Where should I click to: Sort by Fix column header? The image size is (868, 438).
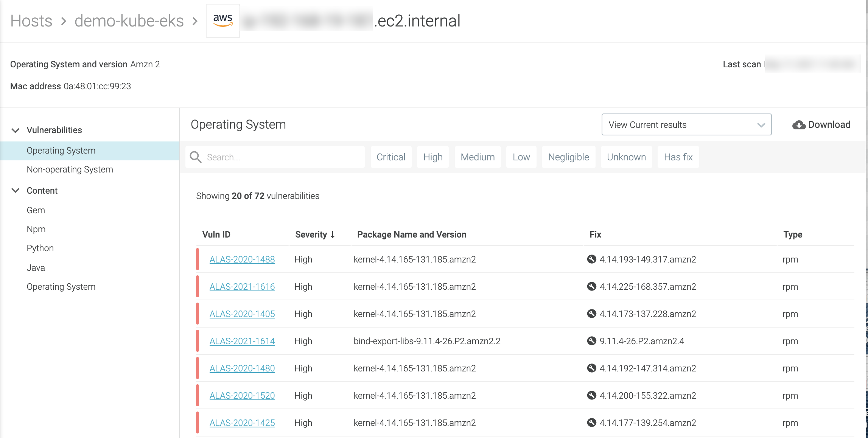(x=595, y=235)
